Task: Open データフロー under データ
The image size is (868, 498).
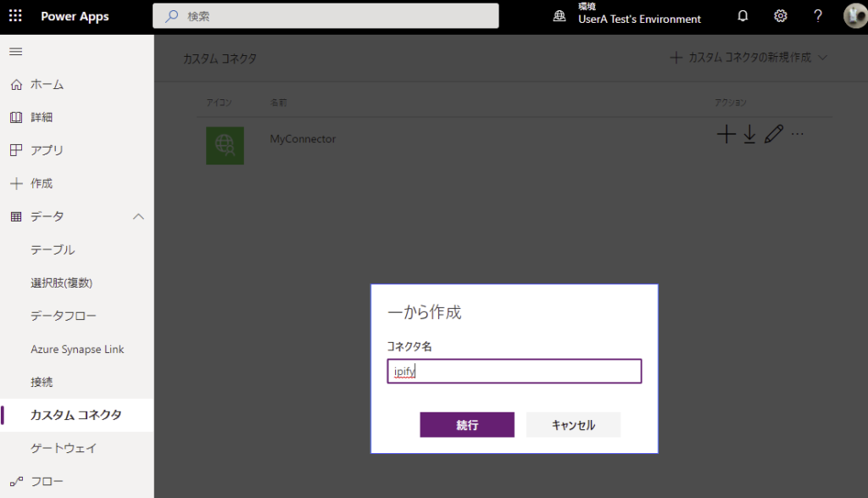Action: coord(63,316)
